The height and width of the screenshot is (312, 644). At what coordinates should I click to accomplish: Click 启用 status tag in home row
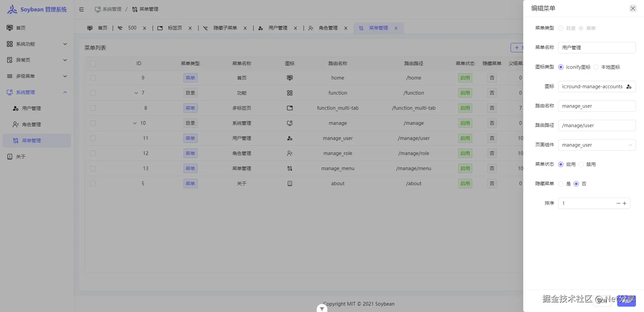tap(465, 78)
